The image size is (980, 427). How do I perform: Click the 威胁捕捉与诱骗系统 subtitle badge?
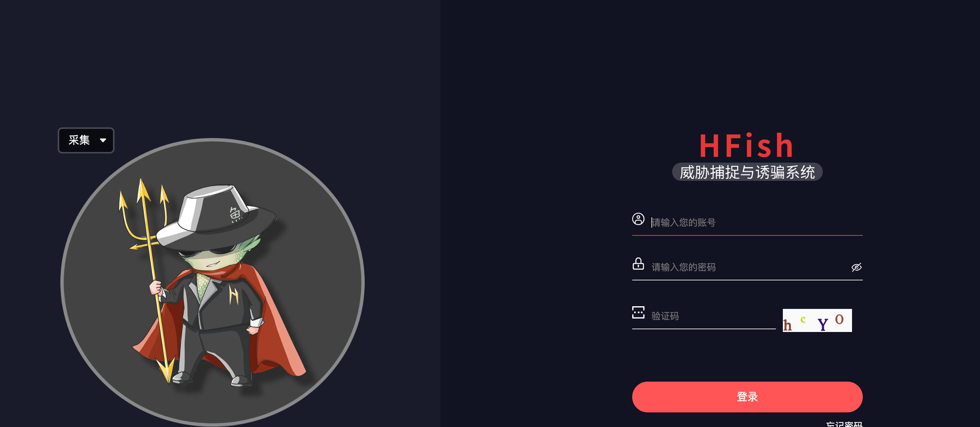747,172
